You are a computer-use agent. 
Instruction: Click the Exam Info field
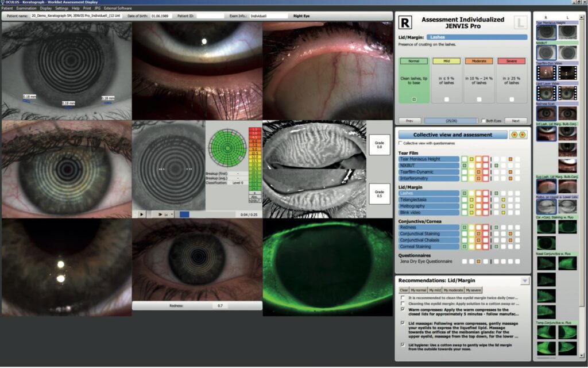tap(269, 16)
